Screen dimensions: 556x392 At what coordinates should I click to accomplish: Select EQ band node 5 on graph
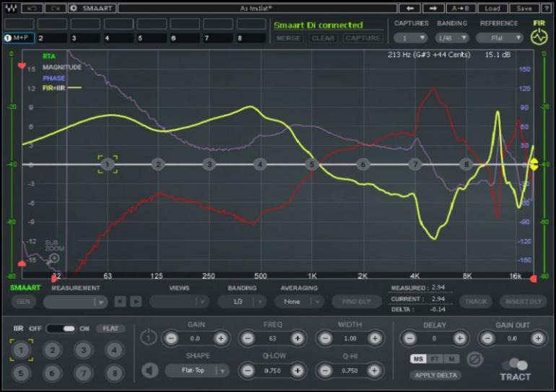point(312,164)
